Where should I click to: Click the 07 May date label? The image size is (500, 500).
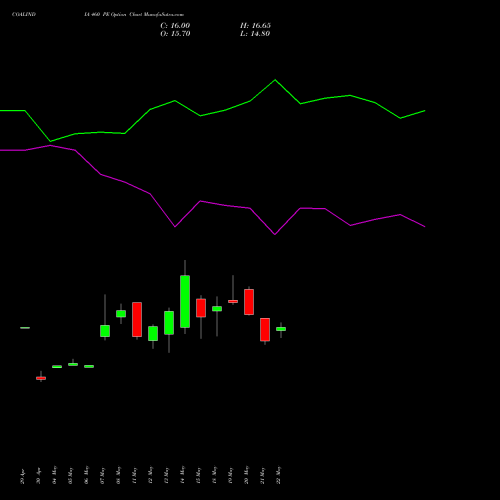pos(103,475)
